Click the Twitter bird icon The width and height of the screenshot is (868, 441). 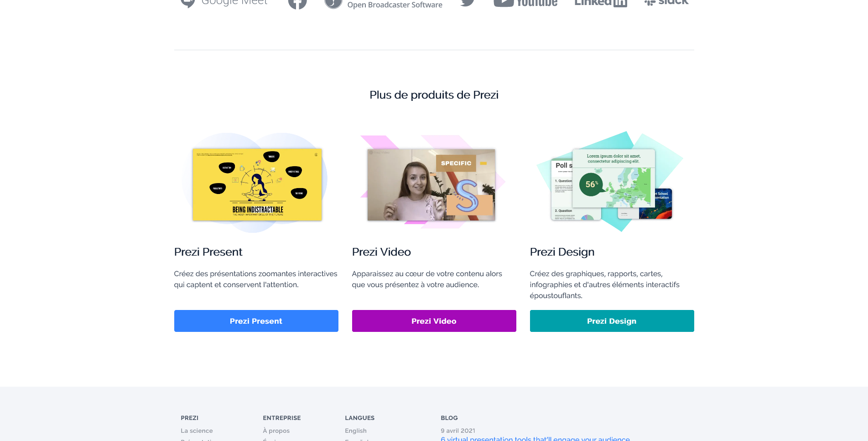(x=468, y=3)
